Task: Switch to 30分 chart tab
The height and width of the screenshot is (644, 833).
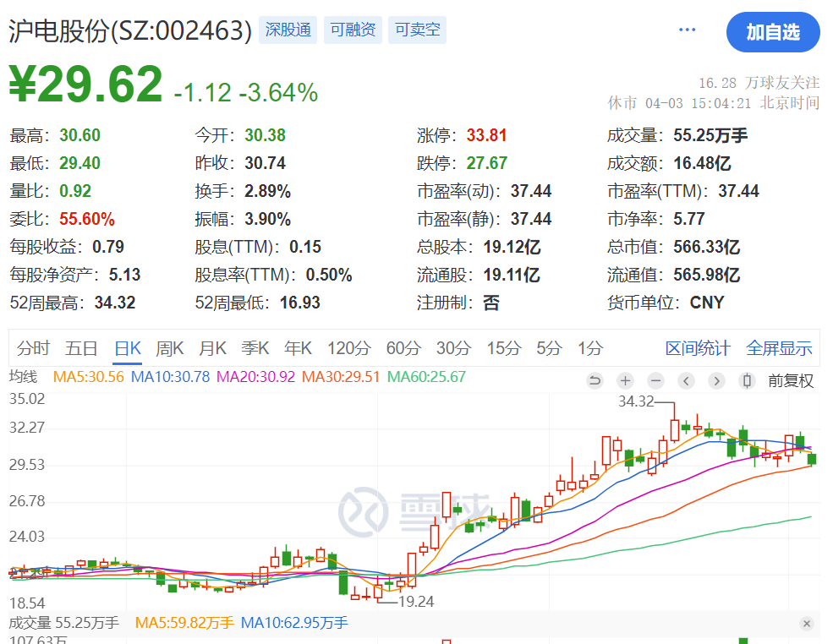Action: click(453, 348)
